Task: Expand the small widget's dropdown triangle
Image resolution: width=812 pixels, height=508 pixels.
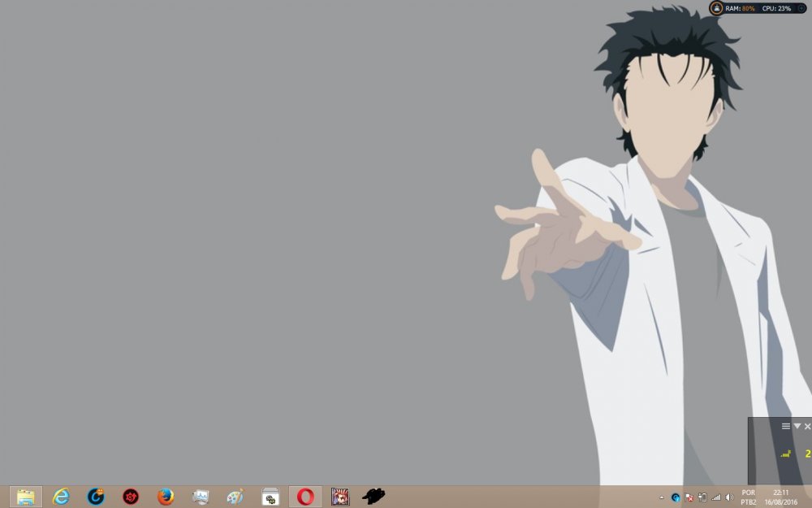Action: point(797,426)
